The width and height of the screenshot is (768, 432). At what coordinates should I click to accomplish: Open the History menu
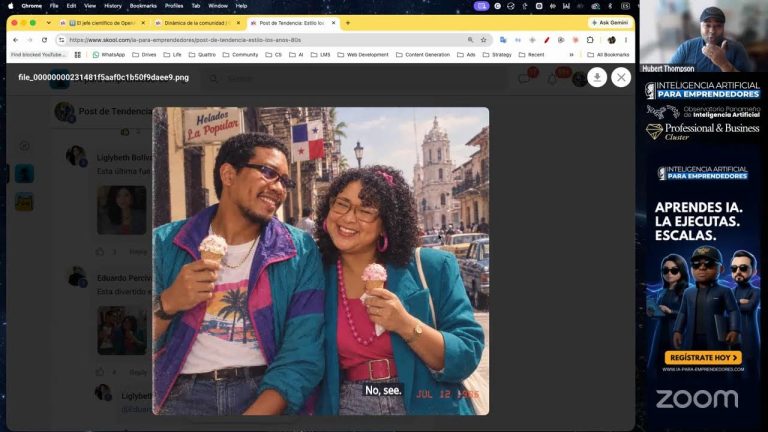click(x=113, y=6)
